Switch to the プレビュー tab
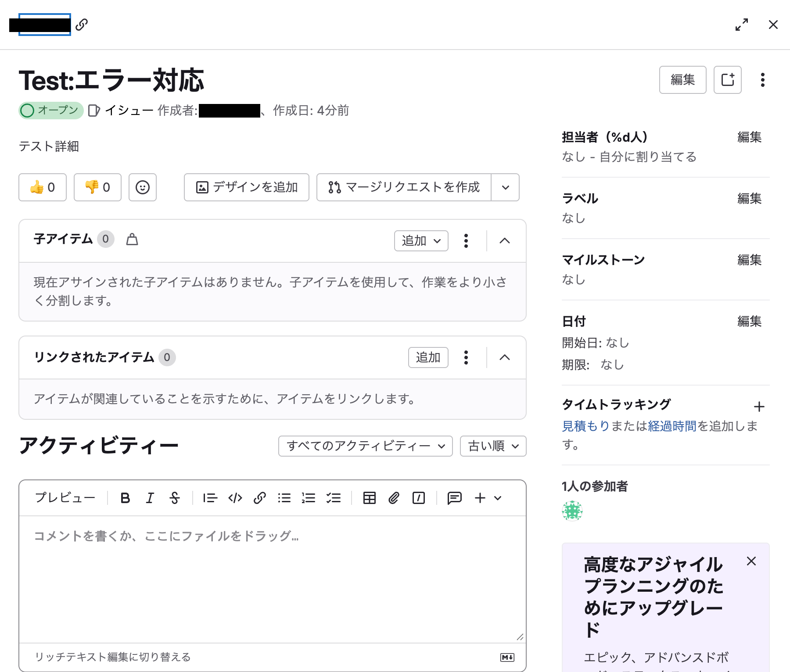 point(65,498)
